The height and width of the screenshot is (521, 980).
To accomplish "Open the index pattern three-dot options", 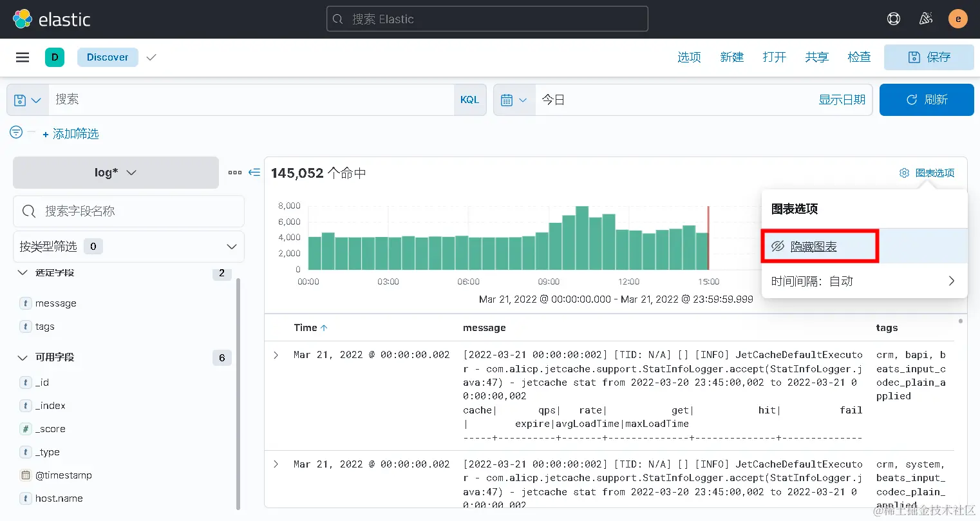I will 235,173.
